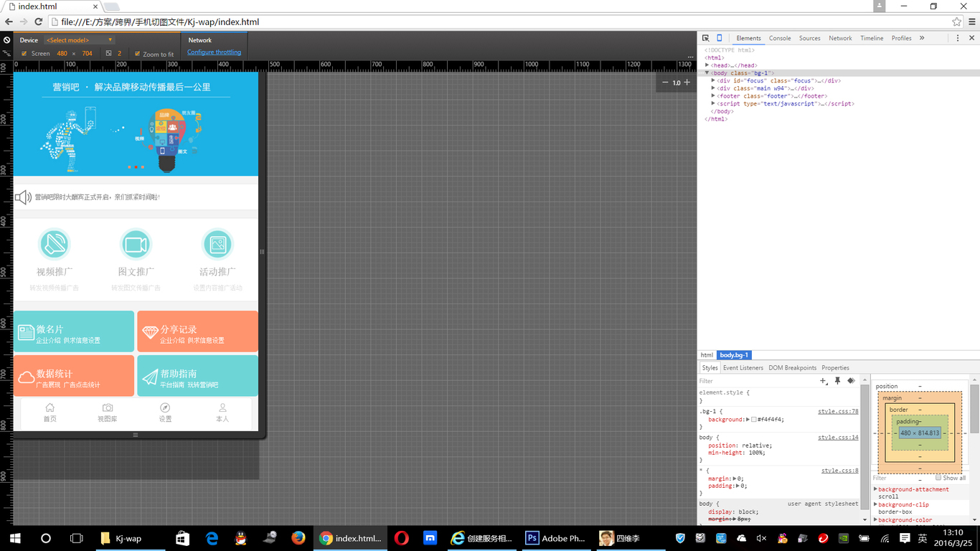Add new style rule plus icon
The height and width of the screenshot is (551, 980).
coord(823,381)
